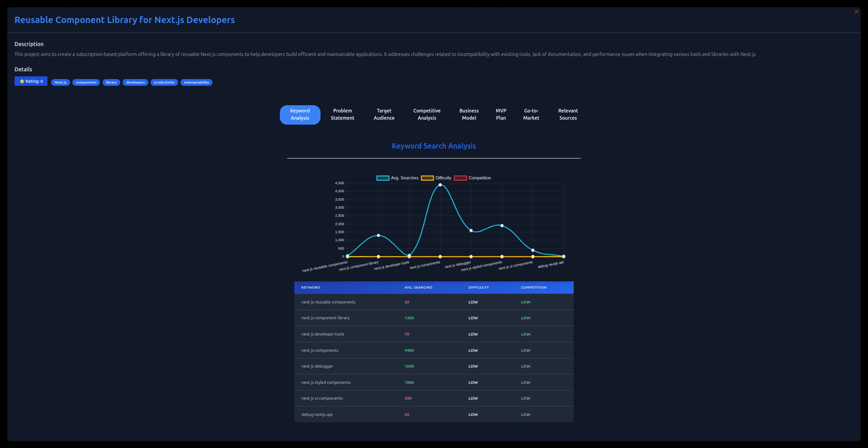This screenshot has width=868, height=448.
Task: Toggle Difficulty legend series in chart
Action: 436,178
